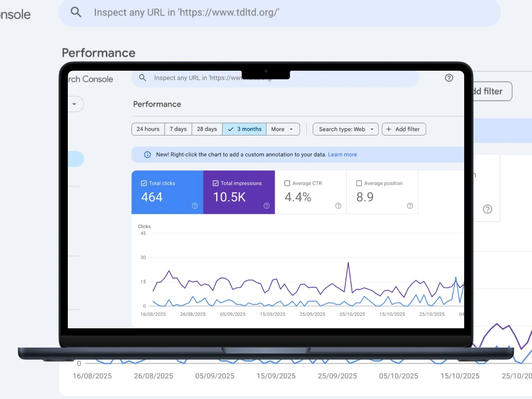Select the 3 months date range
This screenshot has width=532, height=399.
[244, 129]
